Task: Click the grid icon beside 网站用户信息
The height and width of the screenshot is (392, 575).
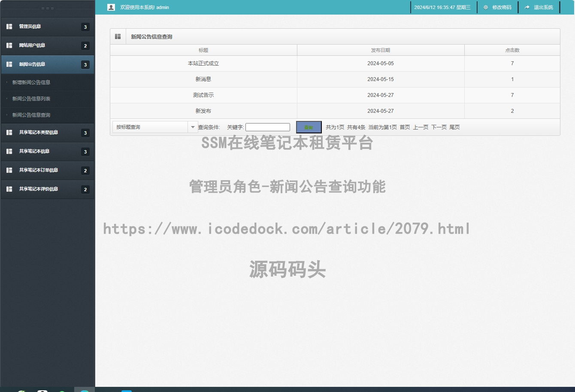Action: point(9,45)
